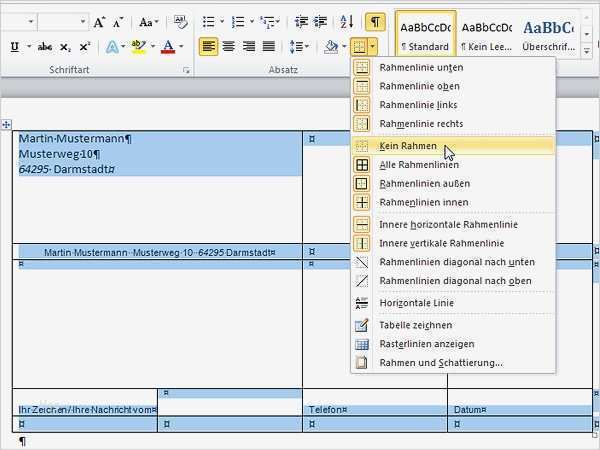This screenshot has width=600, height=450.
Task: Open the highlight color dropdown arrow
Action: pos(153,47)
